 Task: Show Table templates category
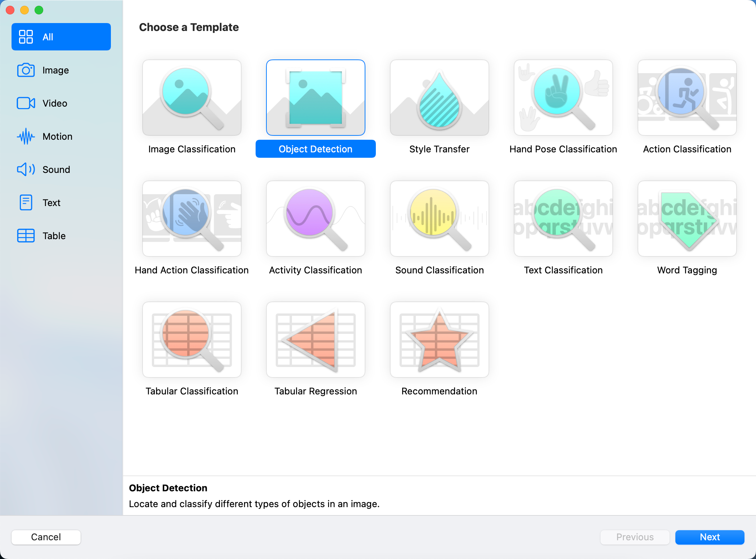[54, 236]
